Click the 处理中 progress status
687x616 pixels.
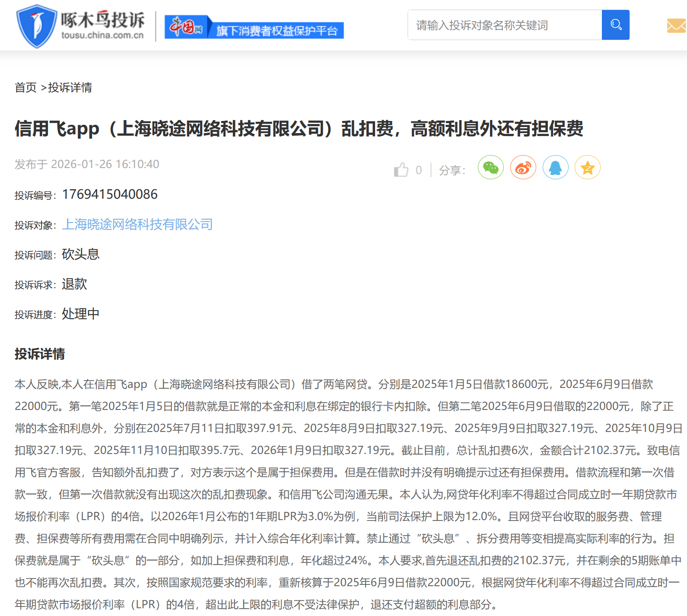click(x=81, y=314)
